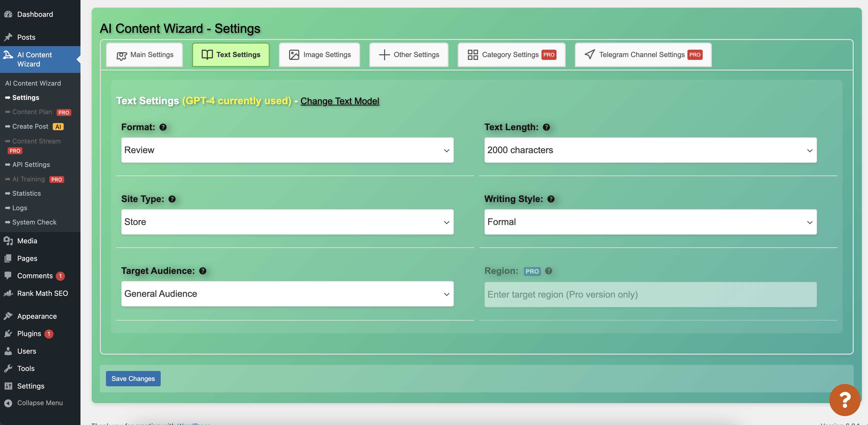This screenshot has width=868, height=425.
Task: Open the Other Settings tab
Action: 409,55
